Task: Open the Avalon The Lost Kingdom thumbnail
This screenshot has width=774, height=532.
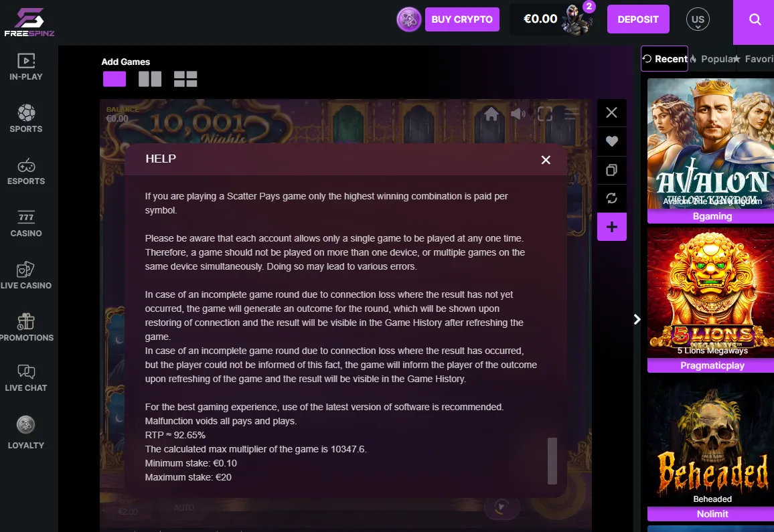Action: point(712,143)
